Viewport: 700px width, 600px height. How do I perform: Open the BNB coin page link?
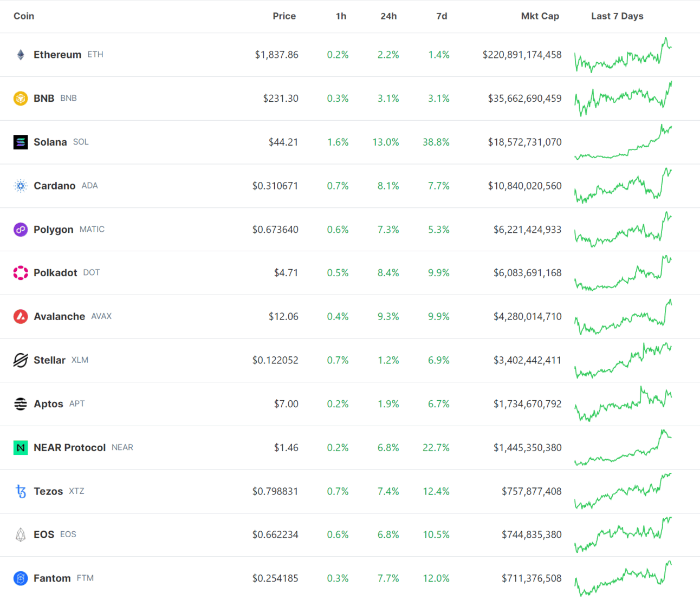[44, 99]
